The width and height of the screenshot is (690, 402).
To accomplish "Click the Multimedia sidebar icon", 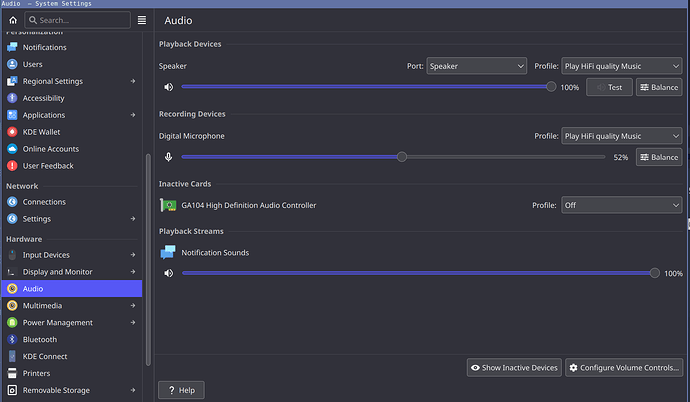I will pos(12,305).
